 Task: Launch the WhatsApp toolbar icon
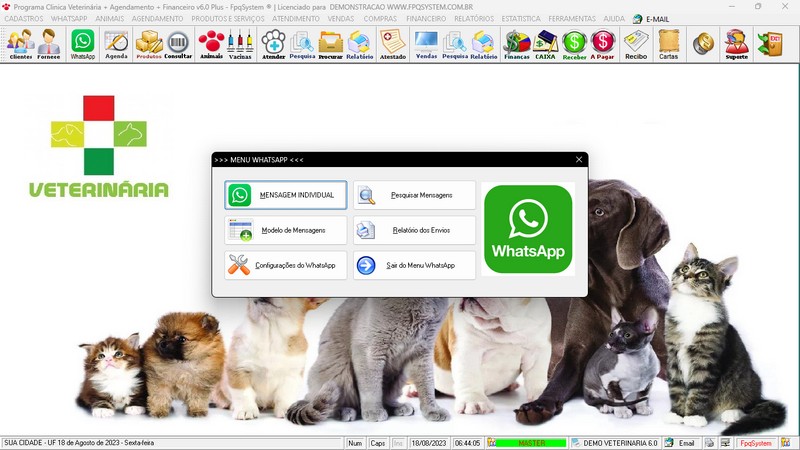(83, 44)
